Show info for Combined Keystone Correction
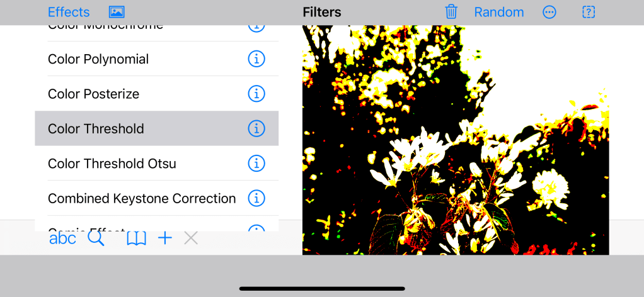Image resolution: width=644 pixels, height=297 pixels. click(256, 198)
